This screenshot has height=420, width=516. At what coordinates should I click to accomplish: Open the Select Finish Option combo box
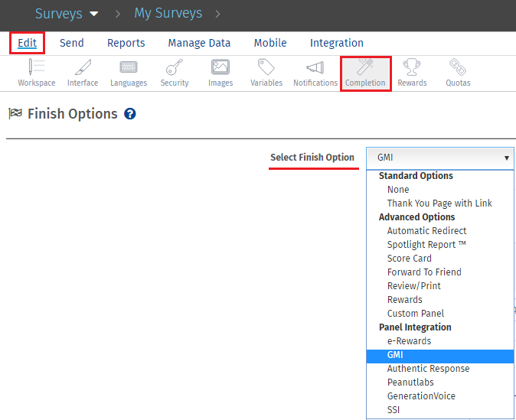click(x=439, y=158)
